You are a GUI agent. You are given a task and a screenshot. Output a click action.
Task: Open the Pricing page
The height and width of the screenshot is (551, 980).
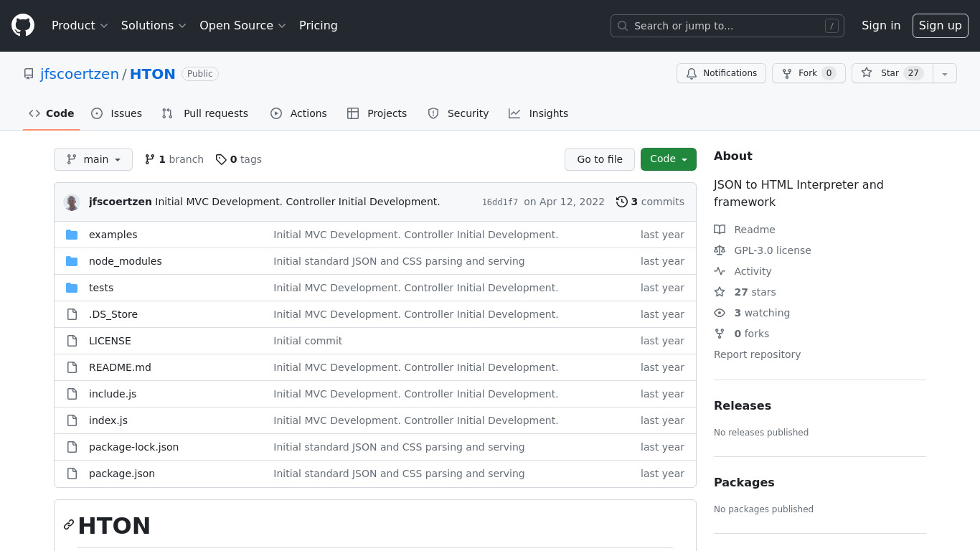319,26
